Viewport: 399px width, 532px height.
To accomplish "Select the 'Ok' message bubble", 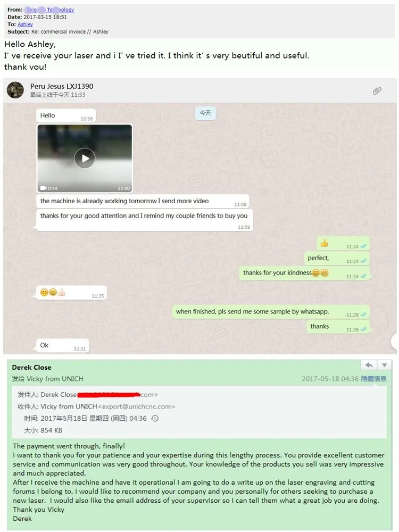I will click(62, 346).
